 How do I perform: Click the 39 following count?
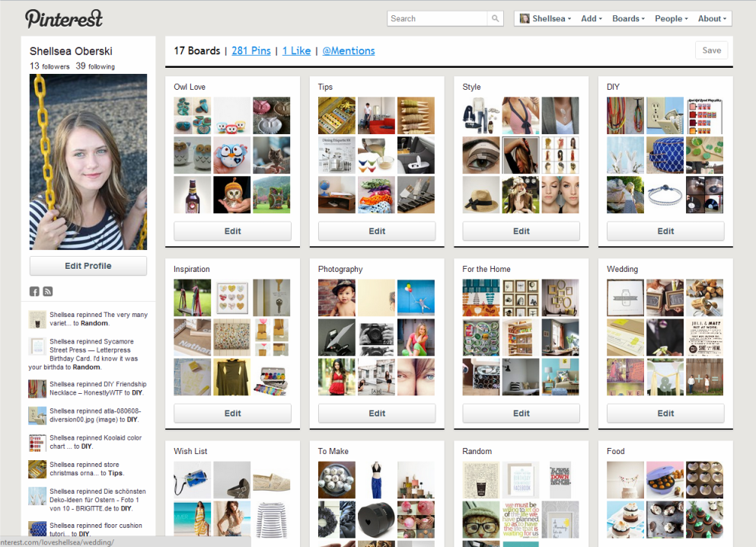95,66
